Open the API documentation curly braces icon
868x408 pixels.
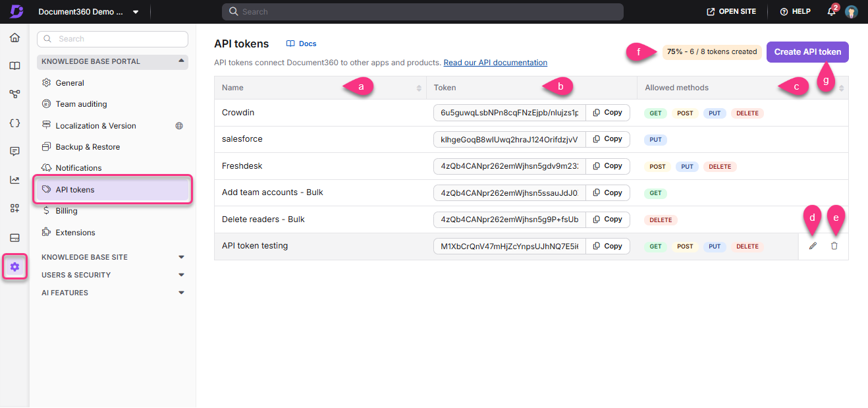pyautogui.click(x=14, y=123)
